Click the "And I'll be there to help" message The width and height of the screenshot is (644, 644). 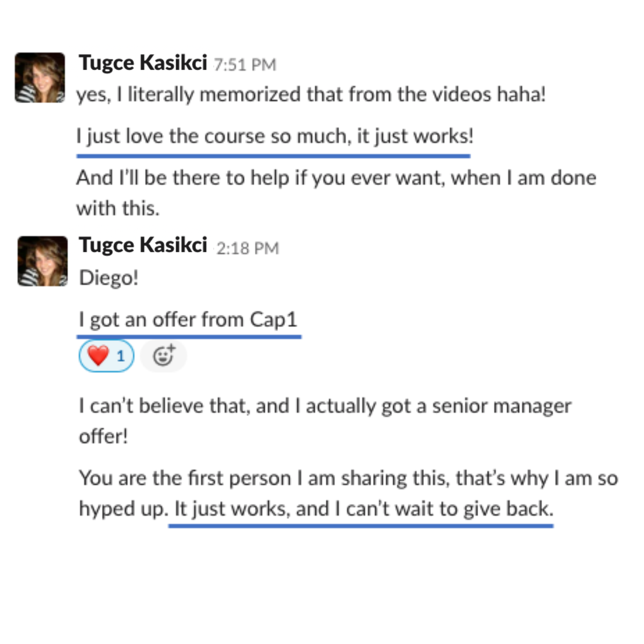336,178
